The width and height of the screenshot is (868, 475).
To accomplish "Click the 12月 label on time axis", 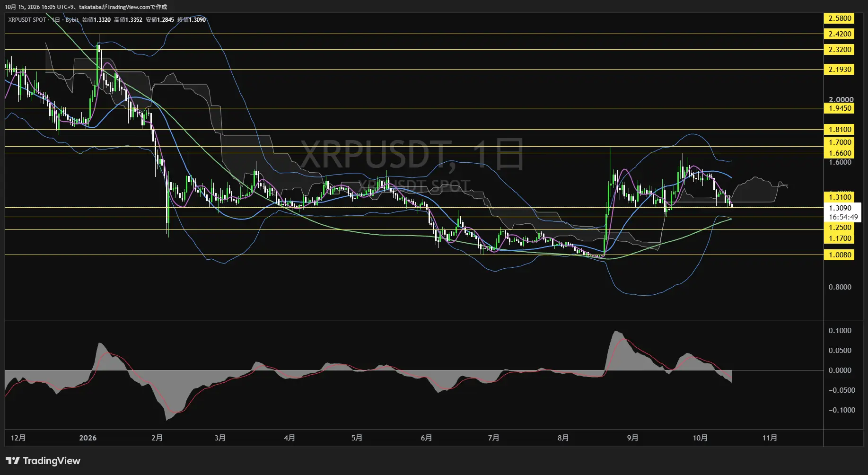I will (x=18, y=438).
